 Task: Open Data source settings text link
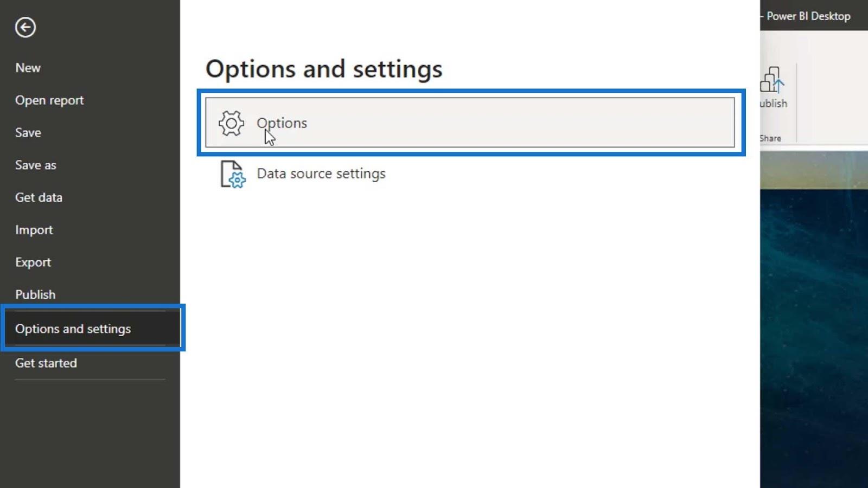click(321, 174)
